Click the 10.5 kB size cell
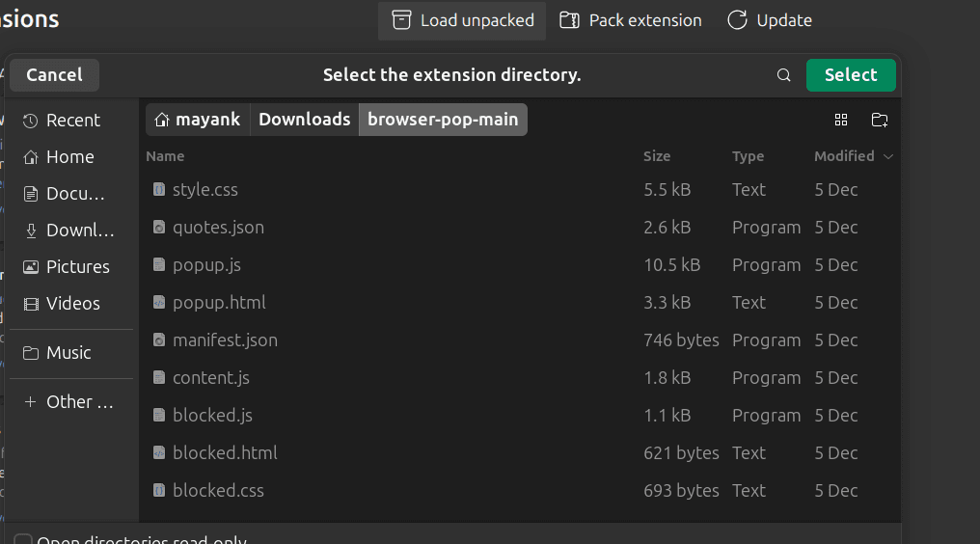 [672, 265]
